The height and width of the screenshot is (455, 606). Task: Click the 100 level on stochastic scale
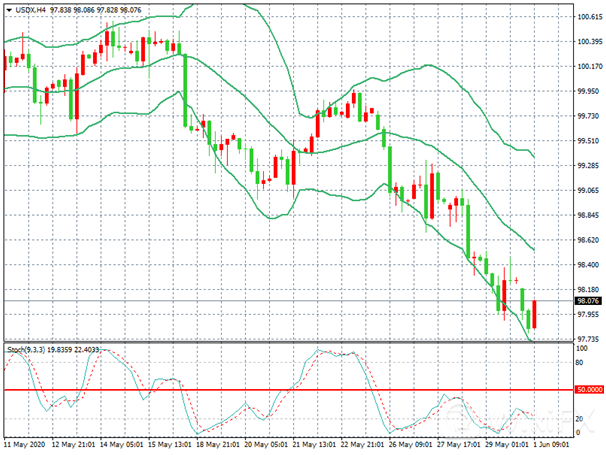click(x=581, y=347)
